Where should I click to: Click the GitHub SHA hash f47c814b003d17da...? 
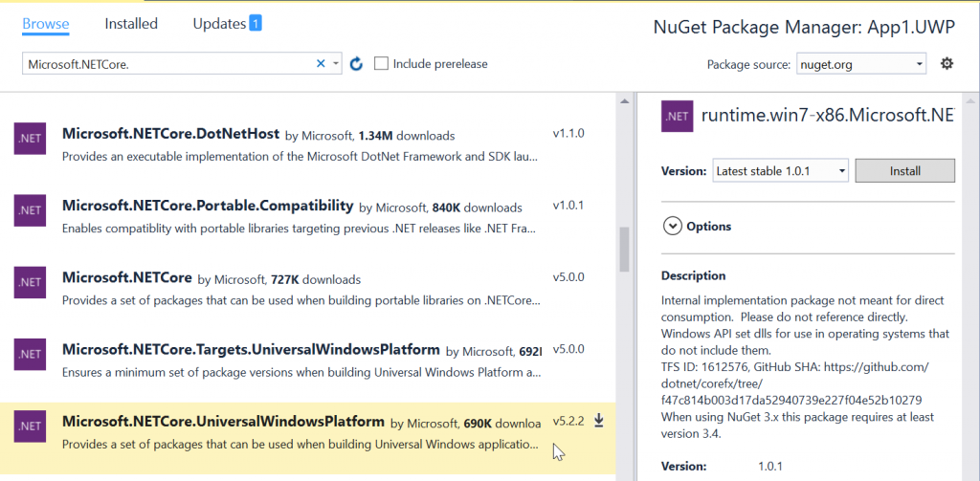tap(791, 400)
